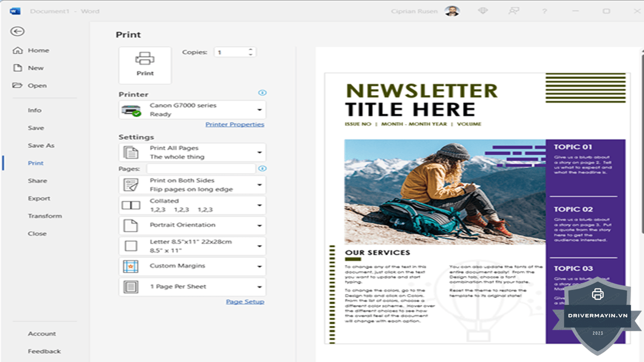Increase copies with the up stepper arrow

250,50
